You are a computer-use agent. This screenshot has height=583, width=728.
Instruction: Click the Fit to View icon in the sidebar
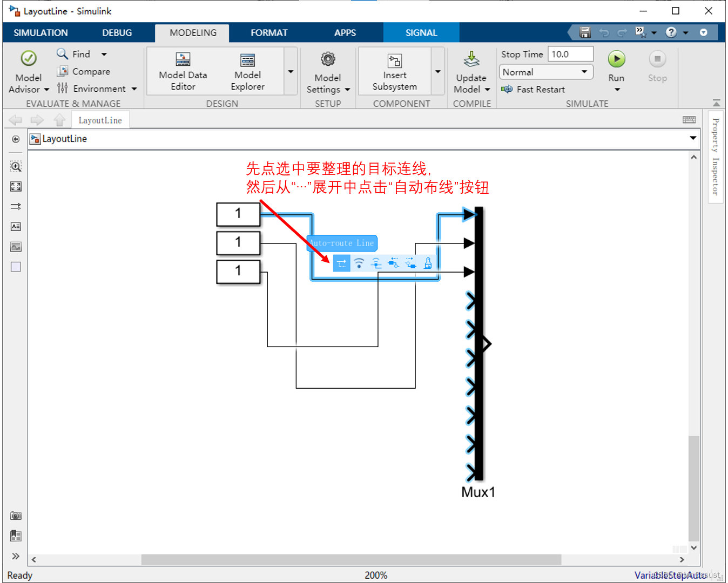[16, 187]
